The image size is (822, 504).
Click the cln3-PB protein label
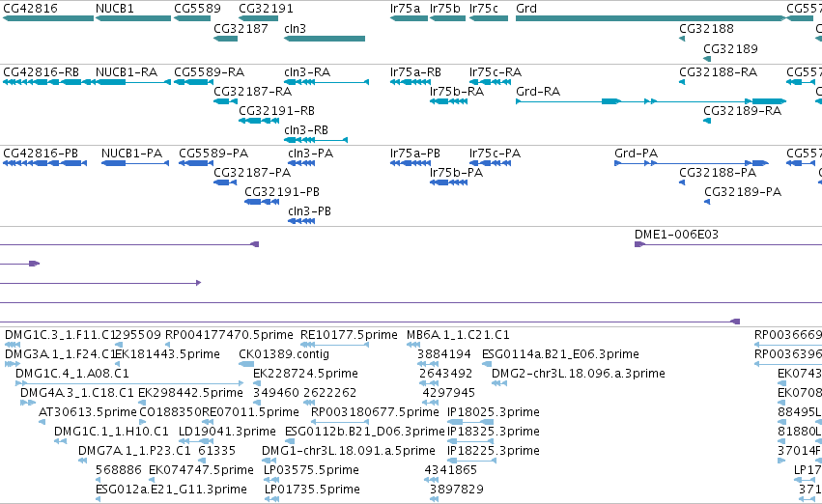309,211
